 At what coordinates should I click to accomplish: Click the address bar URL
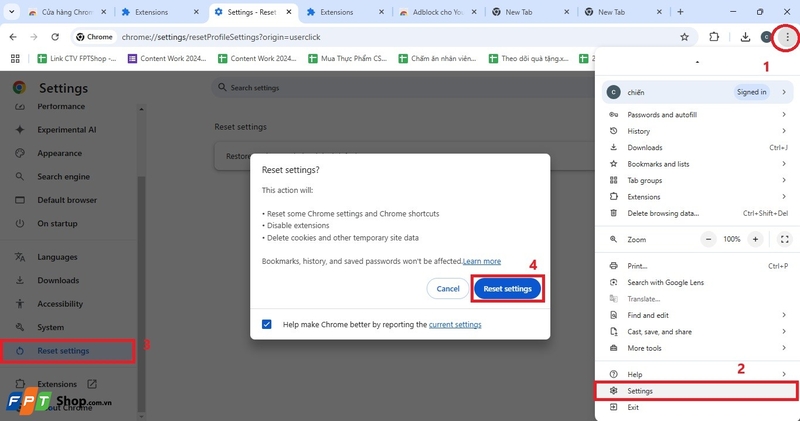pos(221,37)
